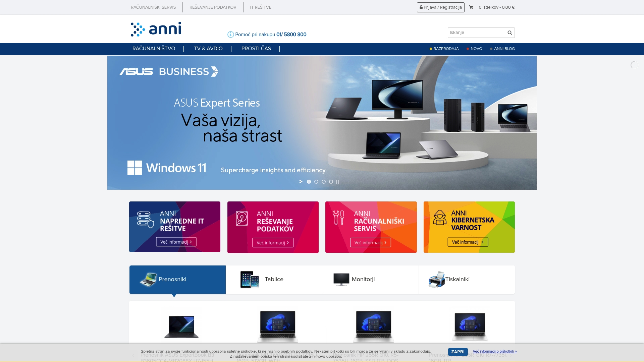Open the REŠEVANJE PODATKOV menu item

(x=213, y=7)
